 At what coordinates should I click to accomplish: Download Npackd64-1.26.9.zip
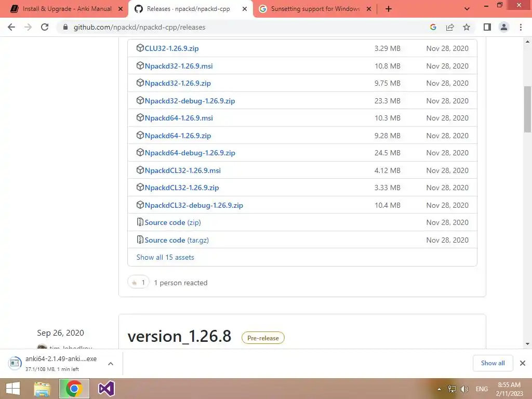tap(178, 136)
